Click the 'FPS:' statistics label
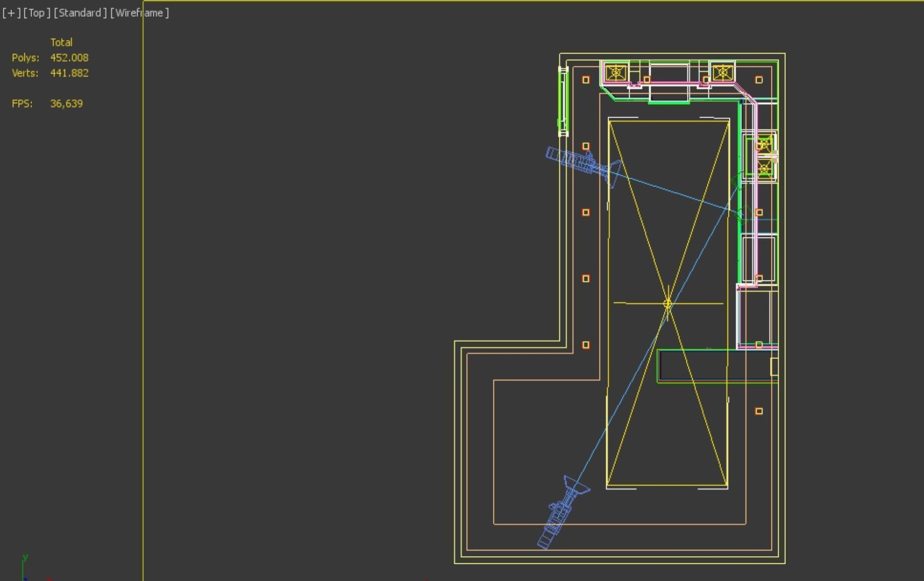Screen dimensions: 924x581 coord(22,103)
